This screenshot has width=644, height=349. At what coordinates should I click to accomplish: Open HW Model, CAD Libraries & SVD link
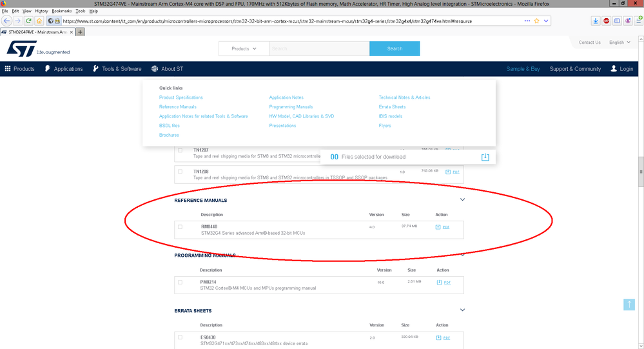point(302,116)
